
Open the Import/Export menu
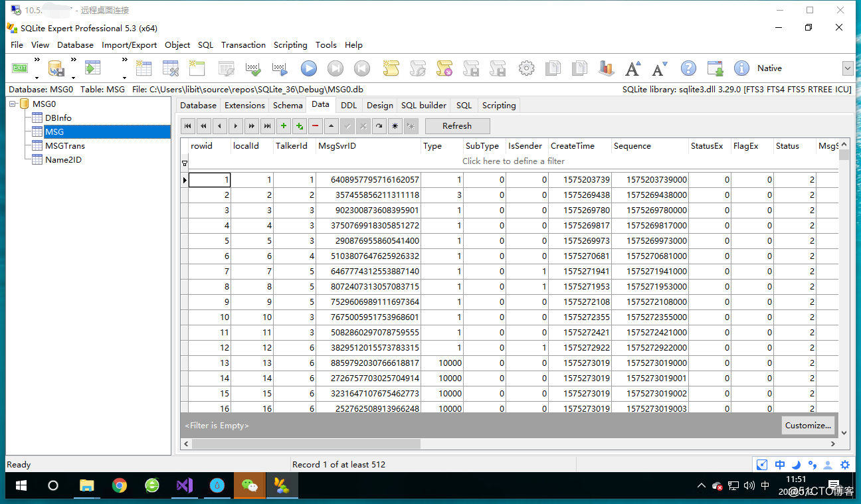pos(130,45)
